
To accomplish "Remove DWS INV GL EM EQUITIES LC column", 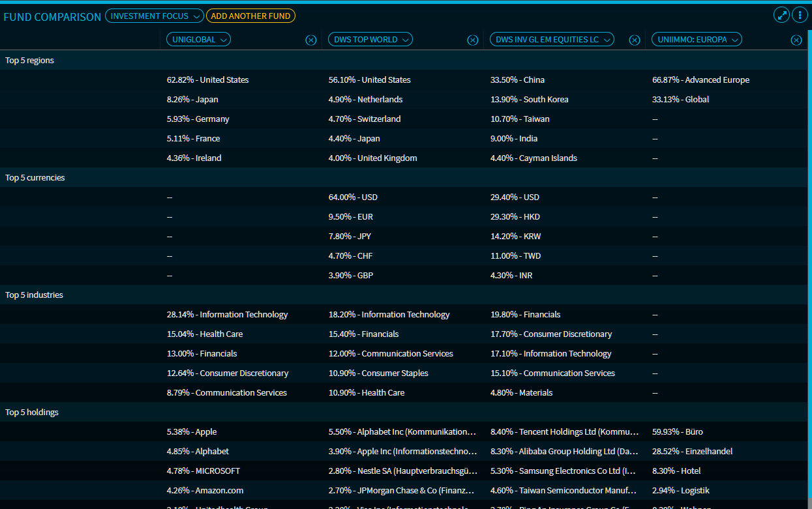I will [635, 40].
